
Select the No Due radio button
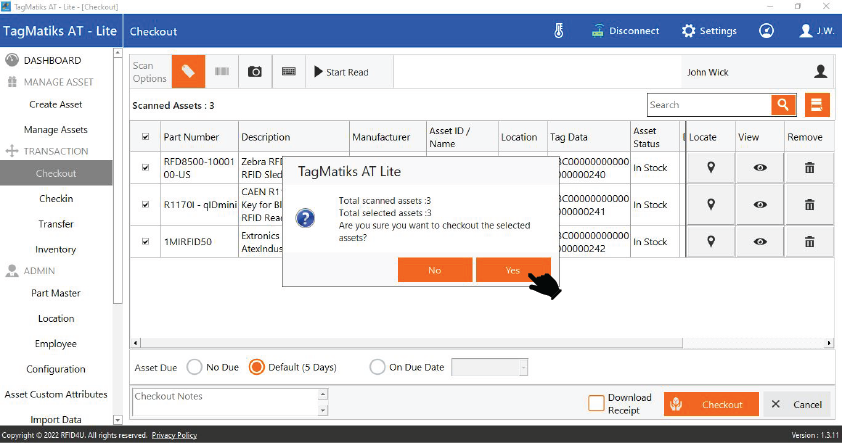point(195,367)
